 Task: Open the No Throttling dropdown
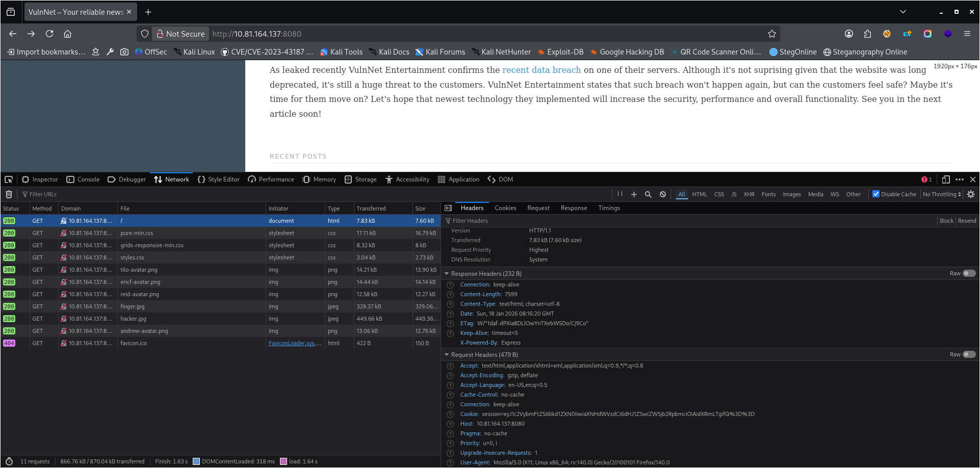941,194
